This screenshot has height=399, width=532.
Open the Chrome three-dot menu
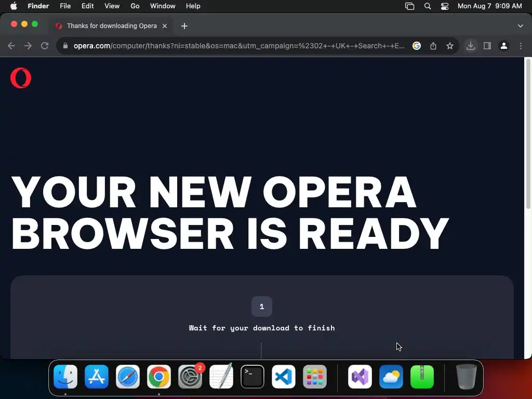pyautogui.click(x=521, y=46)
